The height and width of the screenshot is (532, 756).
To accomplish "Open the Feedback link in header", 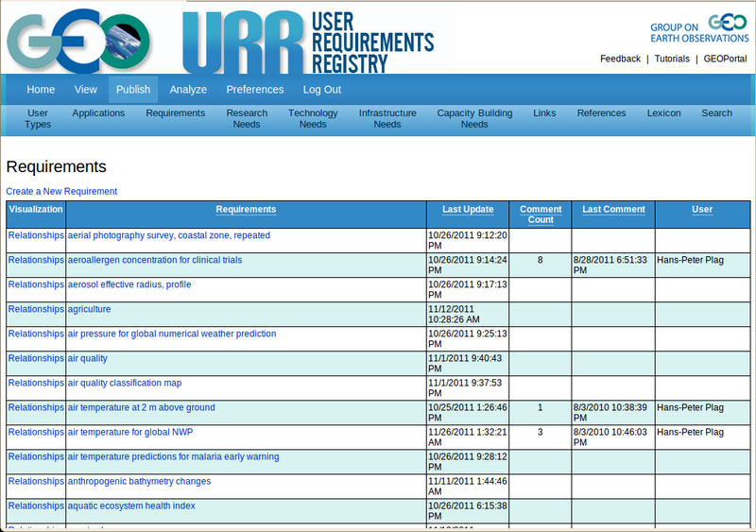I will tap(620, 59).
